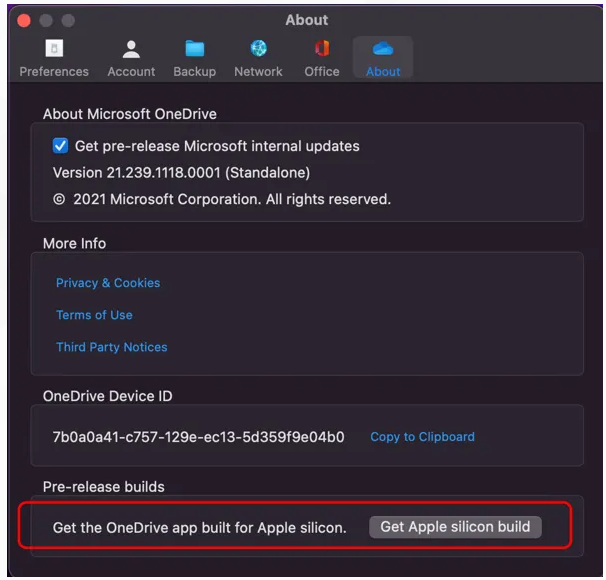Open the Backup folder icon
606x580 pixels.
click(194, 49)
